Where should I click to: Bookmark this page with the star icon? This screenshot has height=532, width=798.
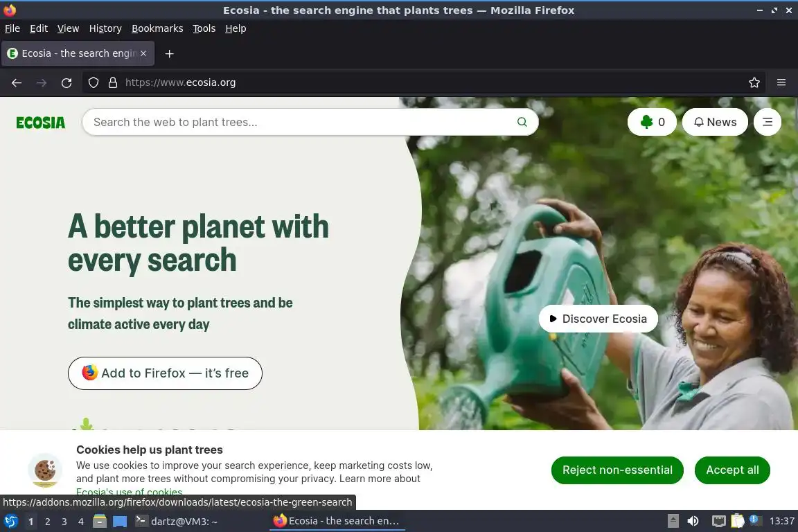pyautogui.click(x=754, y=82)
